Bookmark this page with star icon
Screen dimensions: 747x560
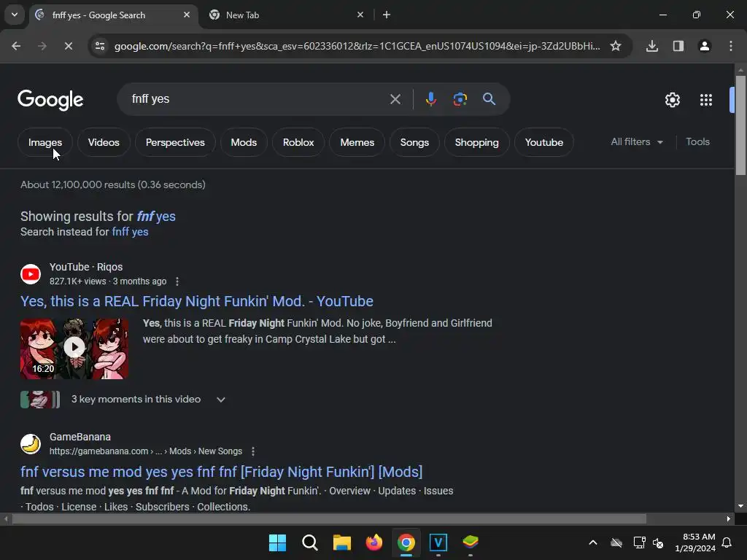pyautogui.click(x=616, y=46)
